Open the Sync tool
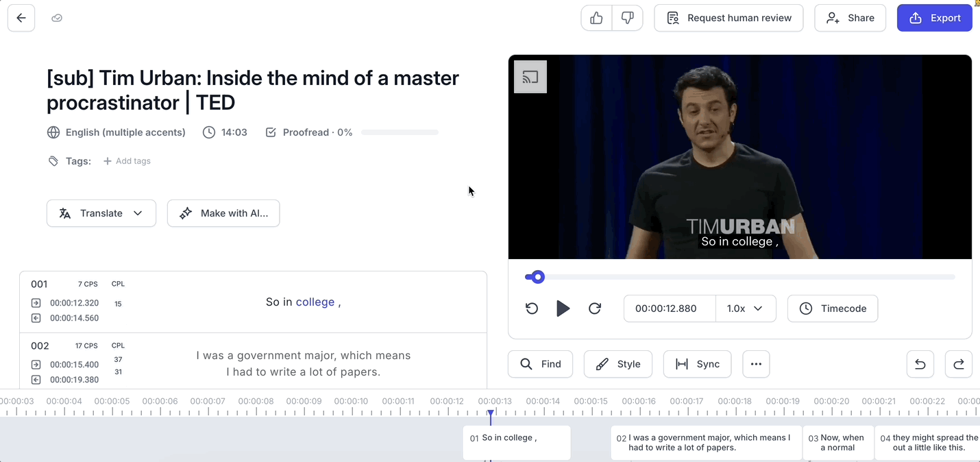This screenshot has height=462, width=980. pos(697,364)
